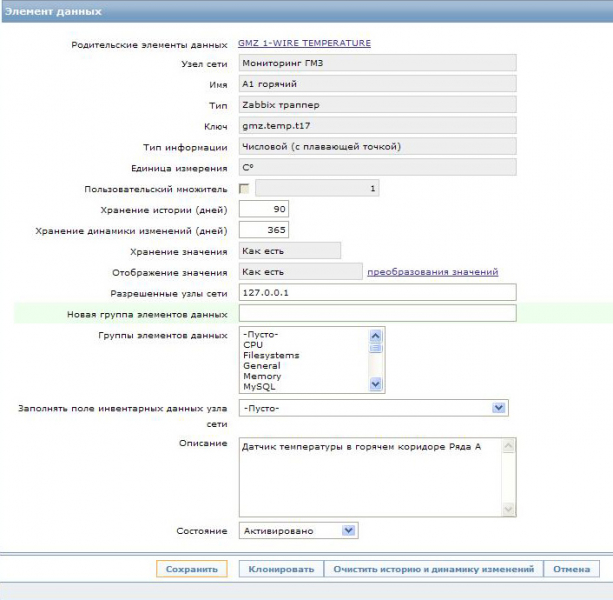The image size is (613, 600).
Task: Click the Хранение истории (дней) field
Action: 264,209
